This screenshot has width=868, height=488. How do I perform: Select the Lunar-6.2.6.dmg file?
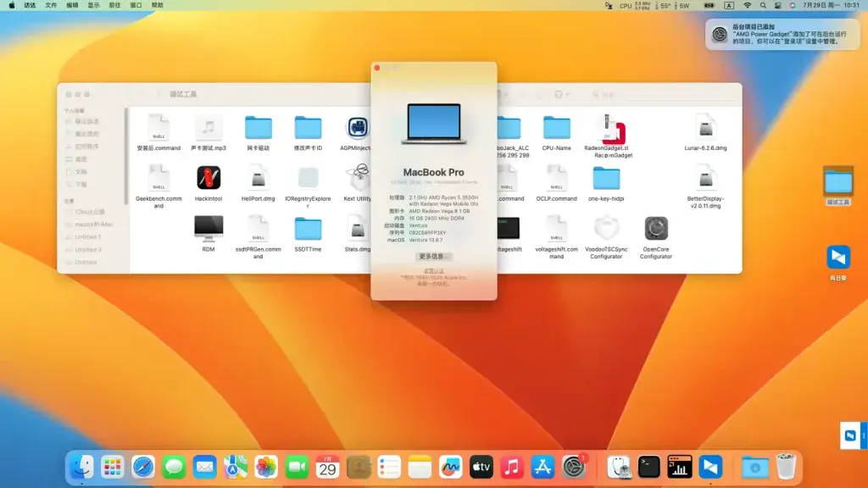(705, 128)
